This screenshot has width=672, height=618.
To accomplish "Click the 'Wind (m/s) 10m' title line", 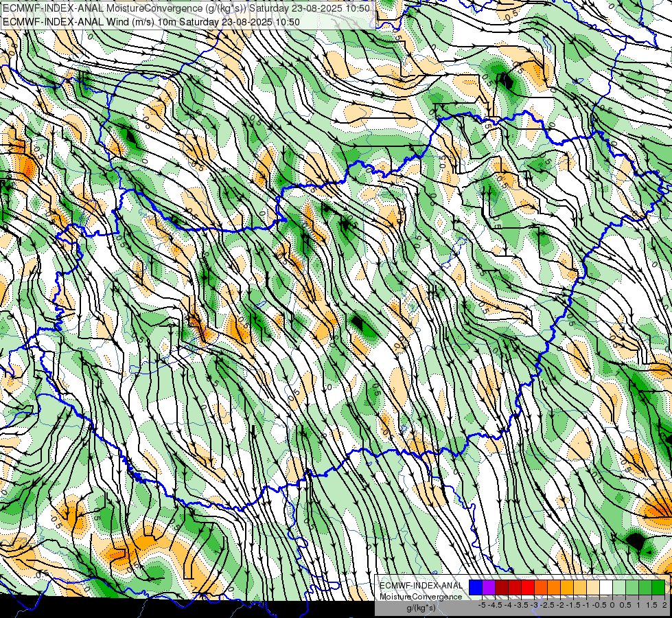I will (x=151, y=22).
